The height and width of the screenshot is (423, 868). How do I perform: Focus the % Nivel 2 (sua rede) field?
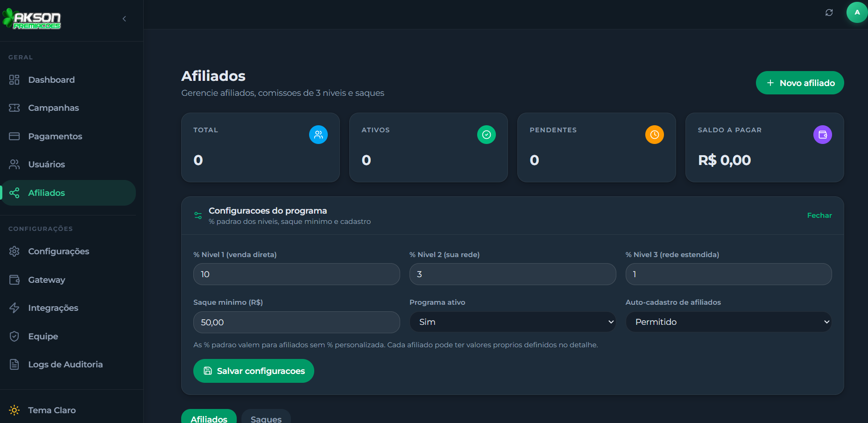point(513,274)
